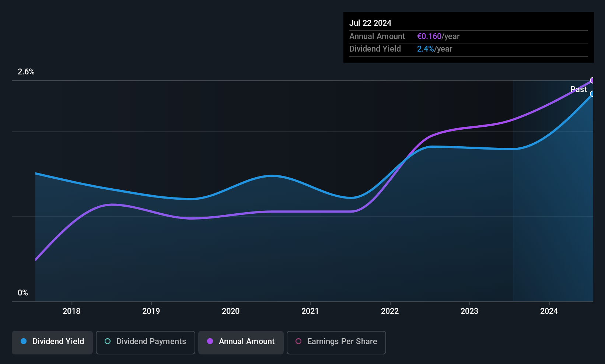Enable the Dividend Payments series
Screen dimensions: 605x364
pyautogui.click(x=146, y=342)
